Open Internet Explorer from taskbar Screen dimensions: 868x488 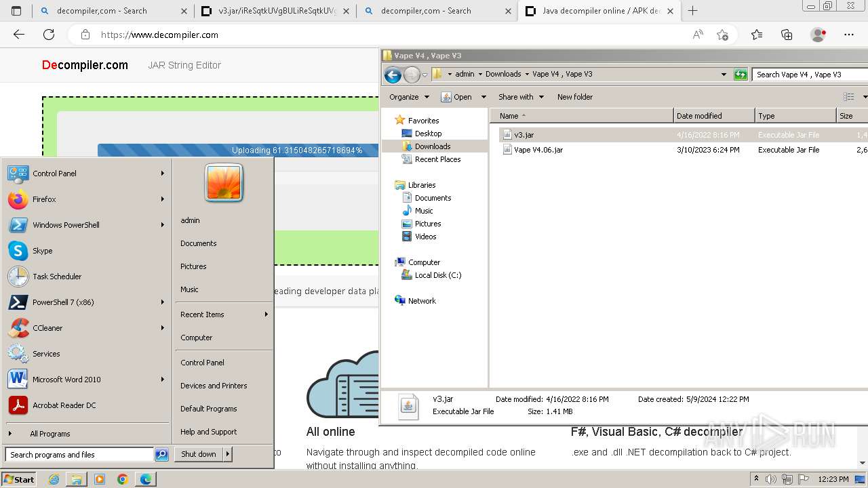54,479
